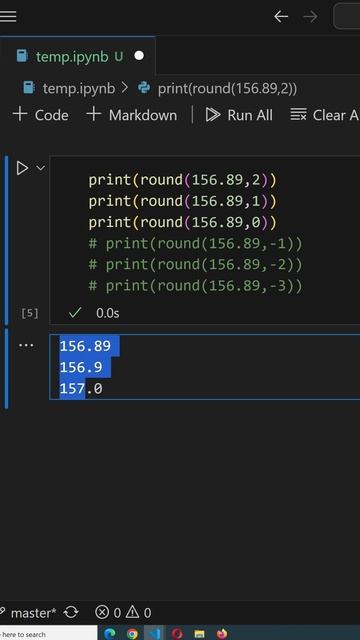
Task: Add a new Code cell
Action: (x=41, y=115)
